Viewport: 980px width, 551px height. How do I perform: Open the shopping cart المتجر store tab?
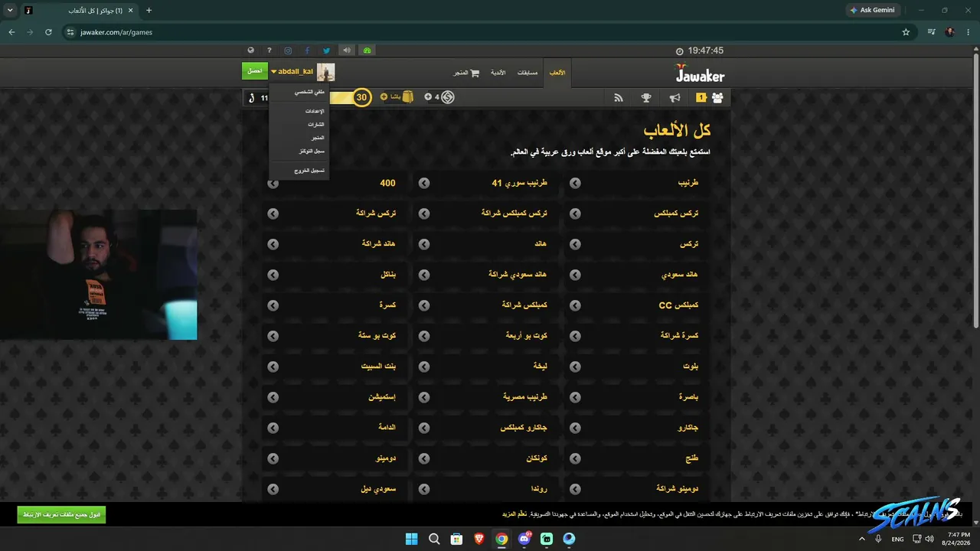465,73
